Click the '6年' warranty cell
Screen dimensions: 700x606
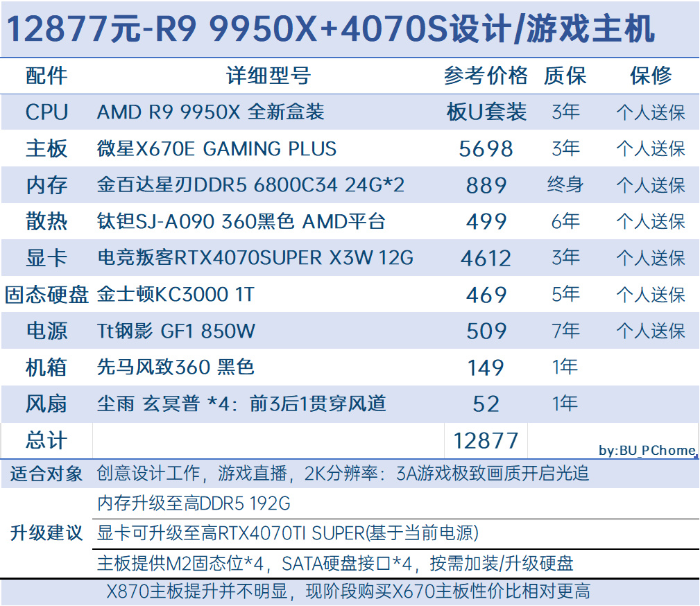(565, 221)
